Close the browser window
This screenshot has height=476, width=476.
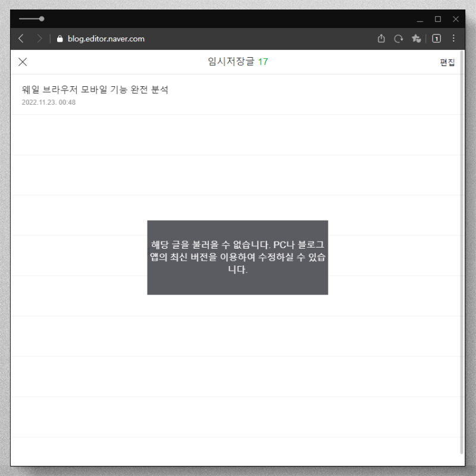pos(456,19)
